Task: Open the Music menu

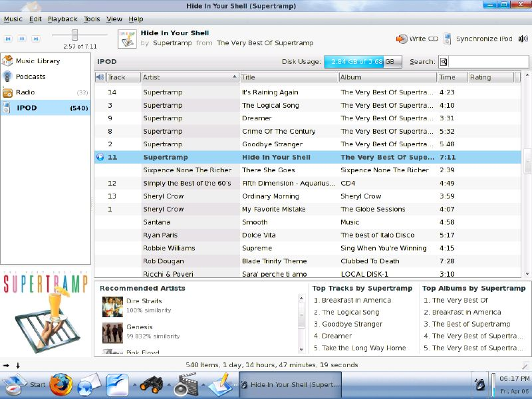Action: pyautogui.click(x=13, y=19)
